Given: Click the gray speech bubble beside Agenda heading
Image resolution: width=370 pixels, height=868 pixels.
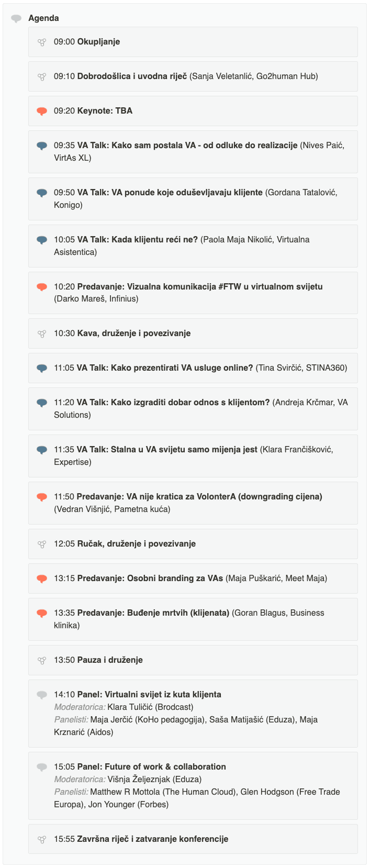Looking at the screenshot, I should click(16, 18).
